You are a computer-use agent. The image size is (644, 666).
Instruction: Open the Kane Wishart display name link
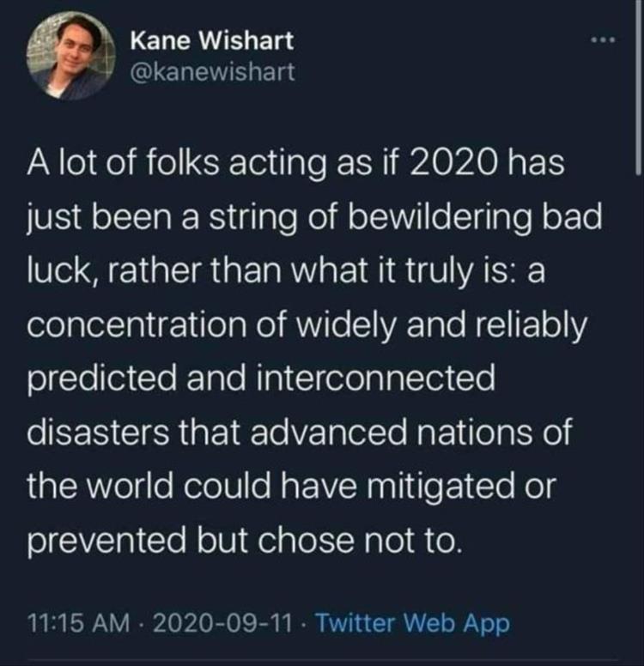(x=212, y=41)
